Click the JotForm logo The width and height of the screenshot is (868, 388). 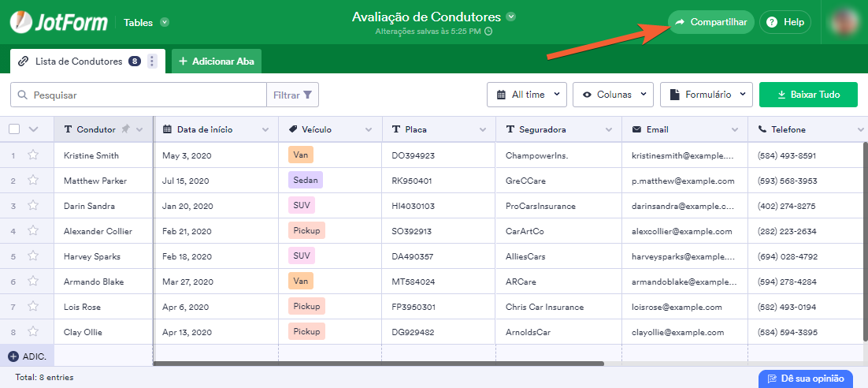(59, 22)
